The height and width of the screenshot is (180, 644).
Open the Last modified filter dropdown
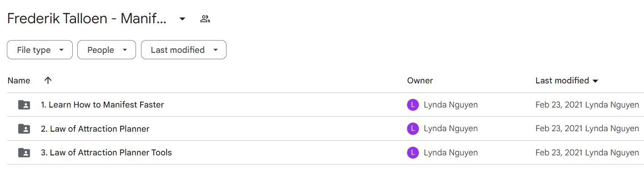pyautogui.click(x=184, y=50)
